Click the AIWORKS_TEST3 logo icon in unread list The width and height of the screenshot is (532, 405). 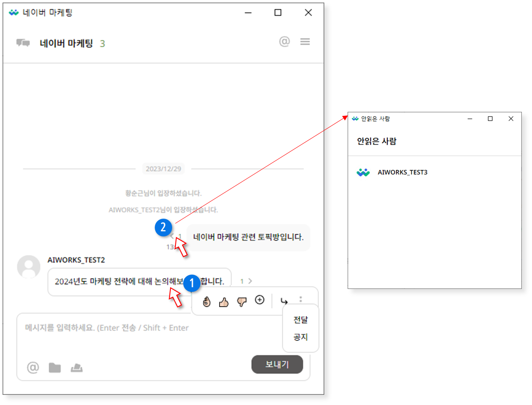point(363,172)
